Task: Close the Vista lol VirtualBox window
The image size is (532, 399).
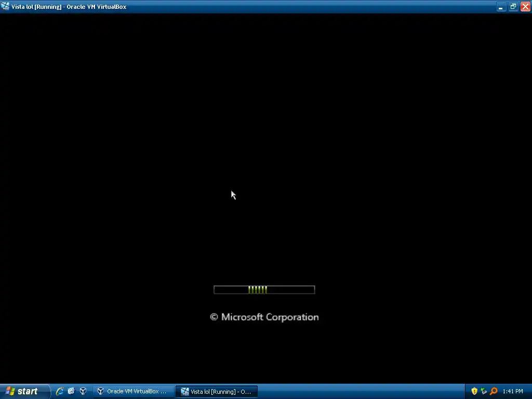Action: pyautogui.click(x=526, y=6)
